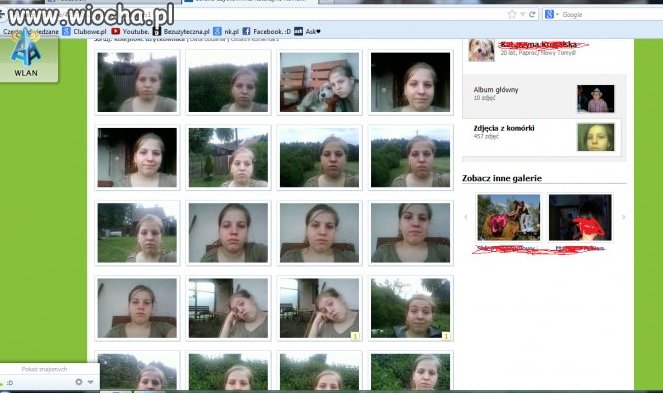663x393 pixels.
Task: Click the comment badge on the head-resting photo
Action: coord(355,336)
